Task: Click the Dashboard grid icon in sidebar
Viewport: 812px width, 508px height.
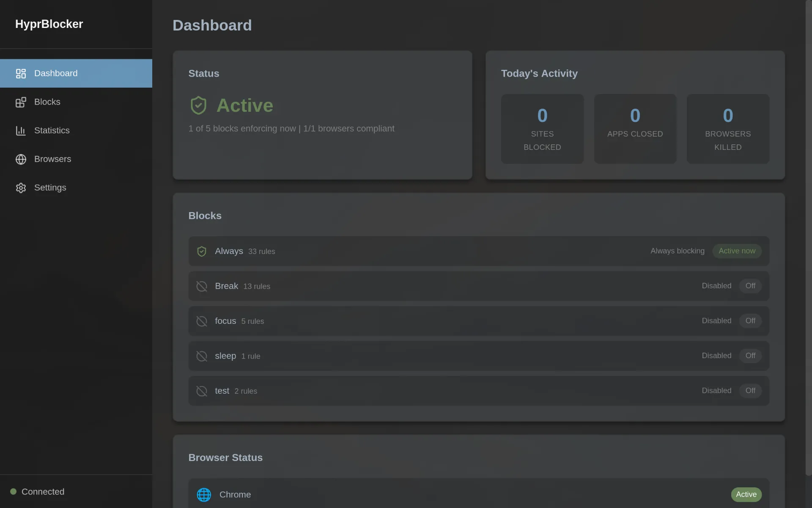Action: point(21,74)
